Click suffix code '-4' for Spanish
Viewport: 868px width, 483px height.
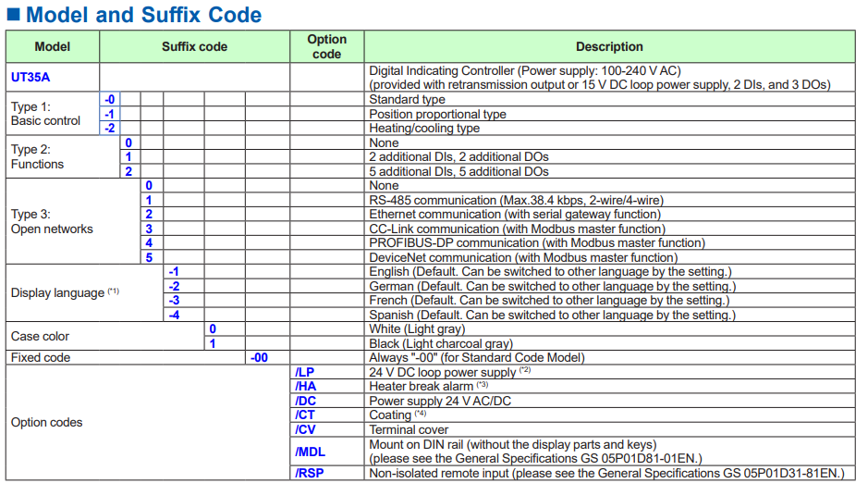[174, 315]
